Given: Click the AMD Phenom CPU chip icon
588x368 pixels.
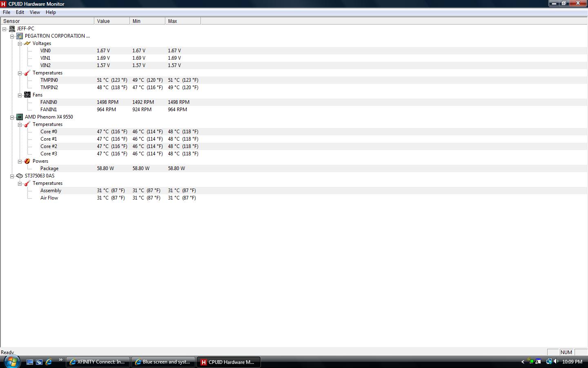Looking at the screenshot, I should click(x=20, y=117).
